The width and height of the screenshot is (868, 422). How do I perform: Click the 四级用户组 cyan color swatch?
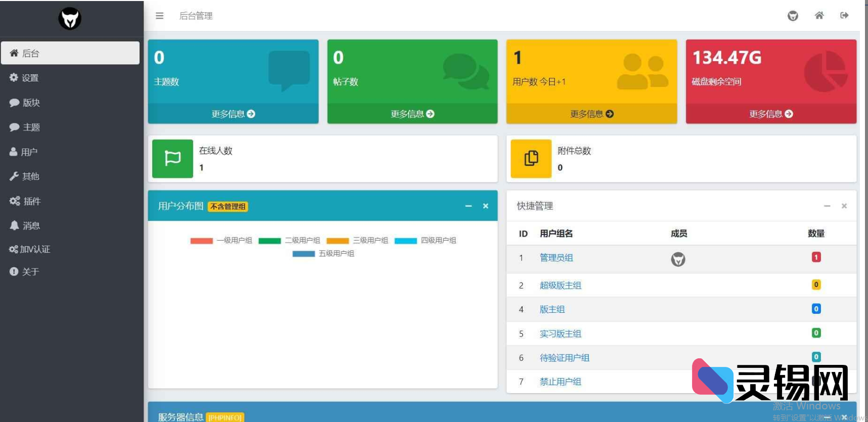[x=405, y=241]
